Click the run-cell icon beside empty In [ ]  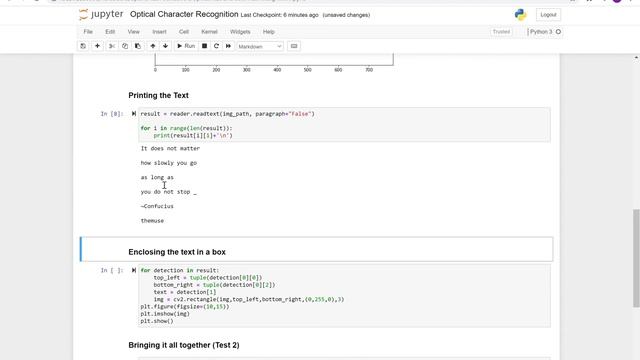coord(133,270)
